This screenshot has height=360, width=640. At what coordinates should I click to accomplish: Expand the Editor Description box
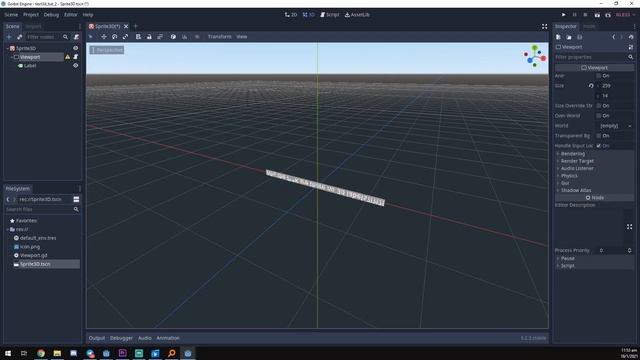tap(629, 227)
